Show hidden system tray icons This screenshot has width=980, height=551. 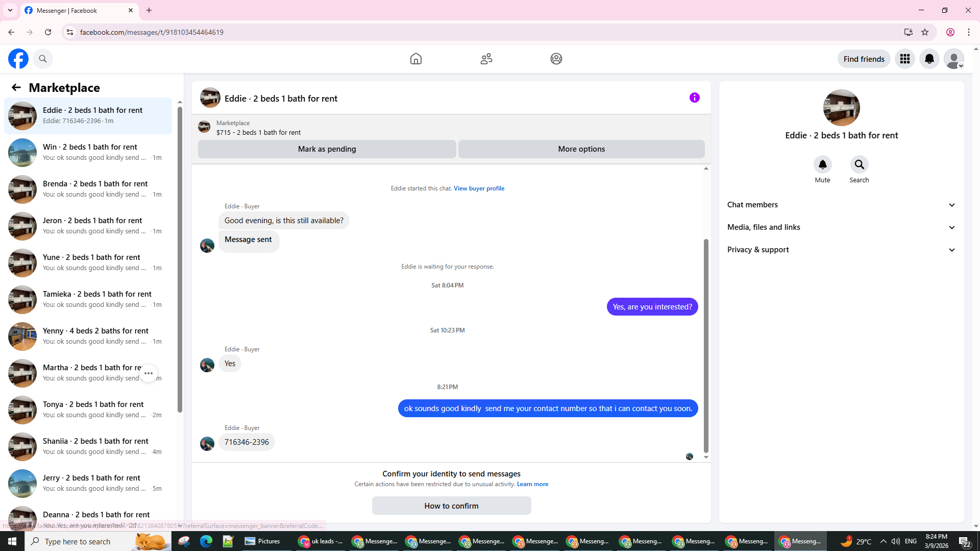click(884, 541)
